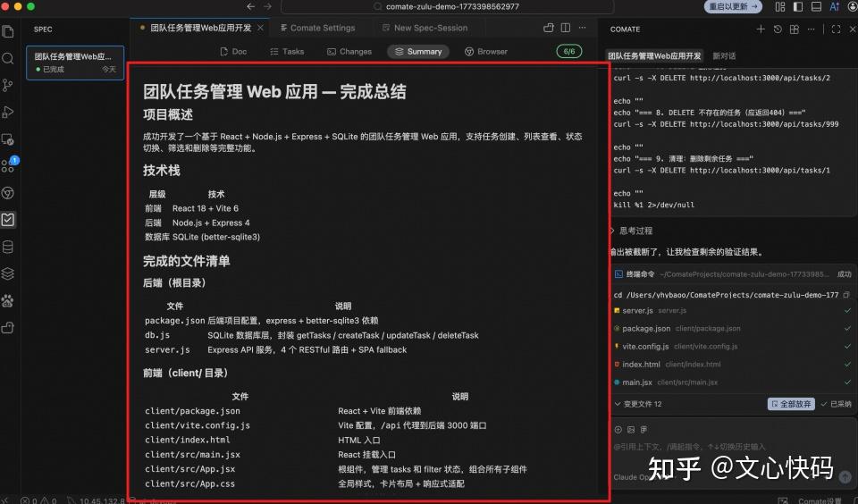Image resolution: width=858 pixels, height=504 pixels.
Task: Attach an image with the picture icon in chat input
Action: (631, 430)
